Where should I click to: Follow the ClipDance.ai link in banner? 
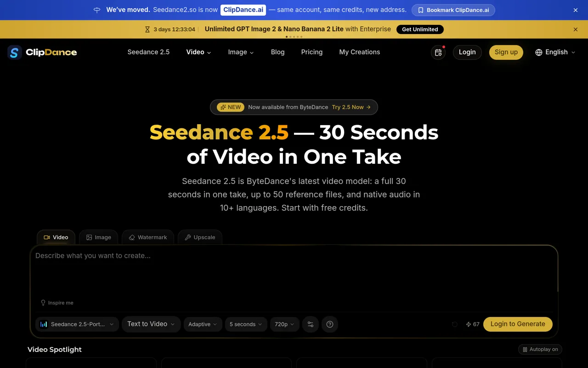tap(243, 10)
